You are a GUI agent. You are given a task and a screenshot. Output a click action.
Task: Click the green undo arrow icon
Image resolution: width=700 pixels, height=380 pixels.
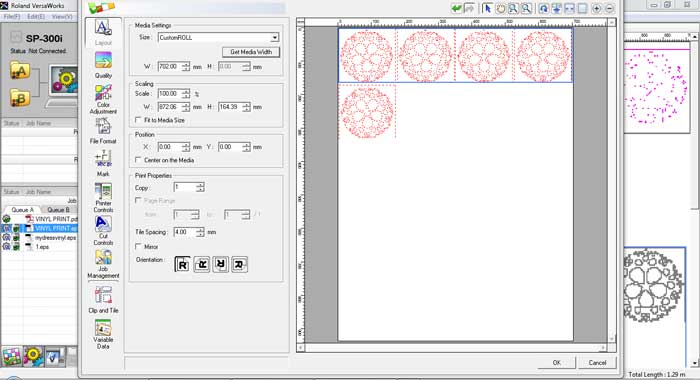pos(456,8)
